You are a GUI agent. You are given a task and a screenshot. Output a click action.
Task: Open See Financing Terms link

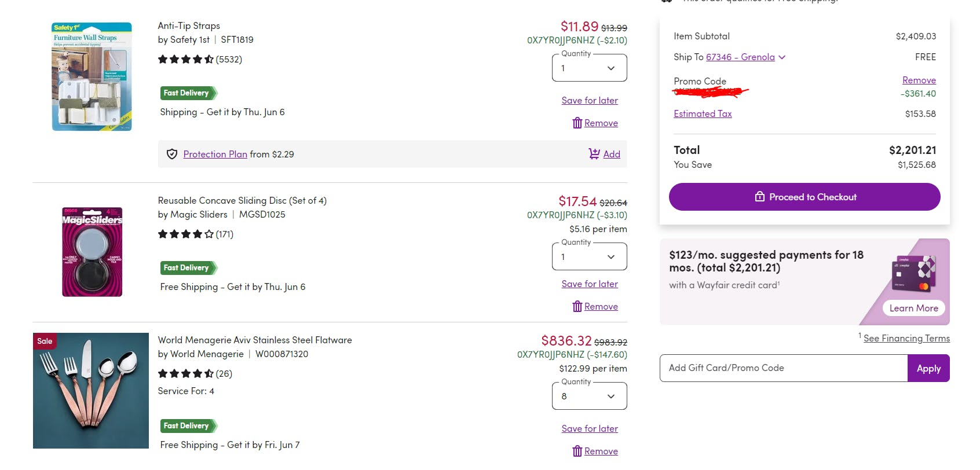(x=906, y=338)
